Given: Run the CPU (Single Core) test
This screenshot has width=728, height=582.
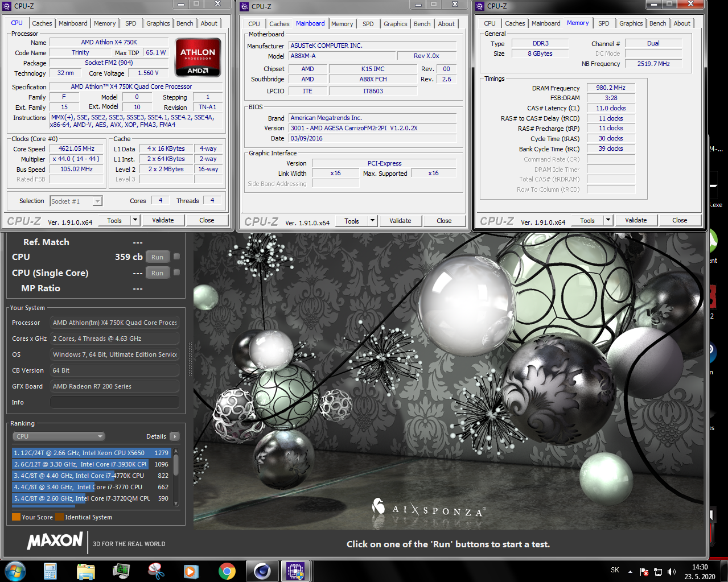Looking at the screenshot, I should pyautogui.click(x=157, y=273).
